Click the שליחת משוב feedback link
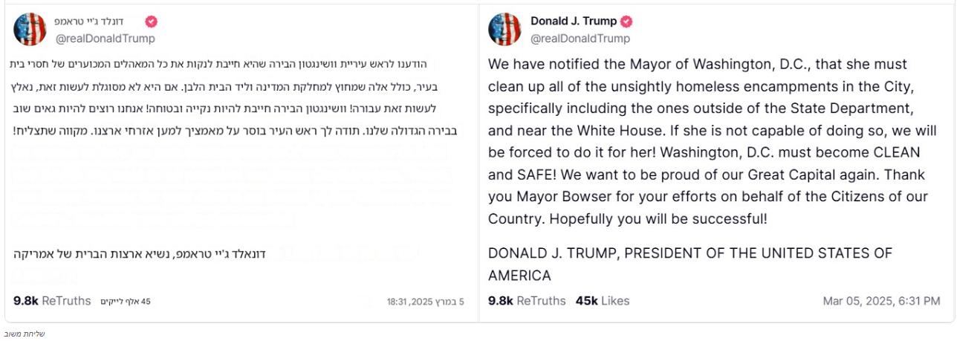This screenshot has width=980, height=341. [x=25, y=334]
